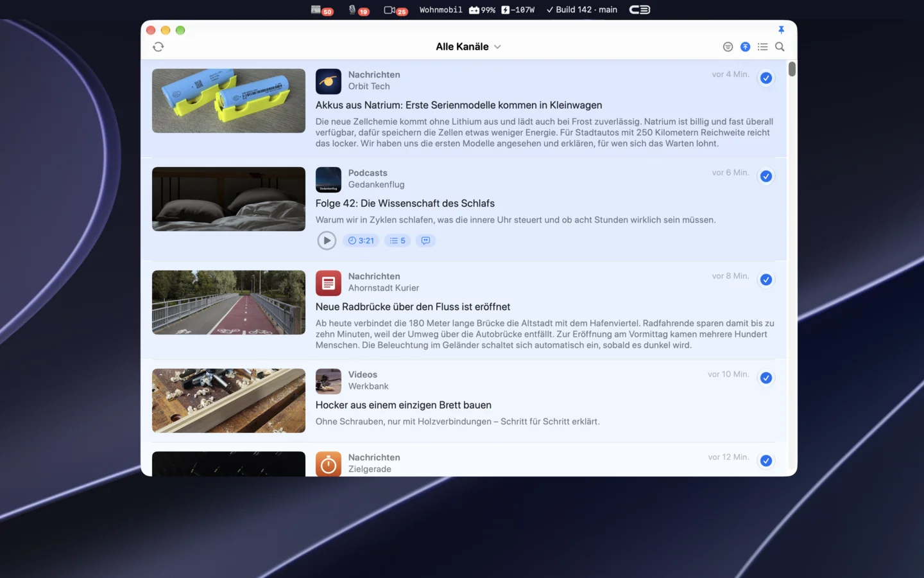Click the 'Orbit Tech' source name

click(x=369, y=86)
